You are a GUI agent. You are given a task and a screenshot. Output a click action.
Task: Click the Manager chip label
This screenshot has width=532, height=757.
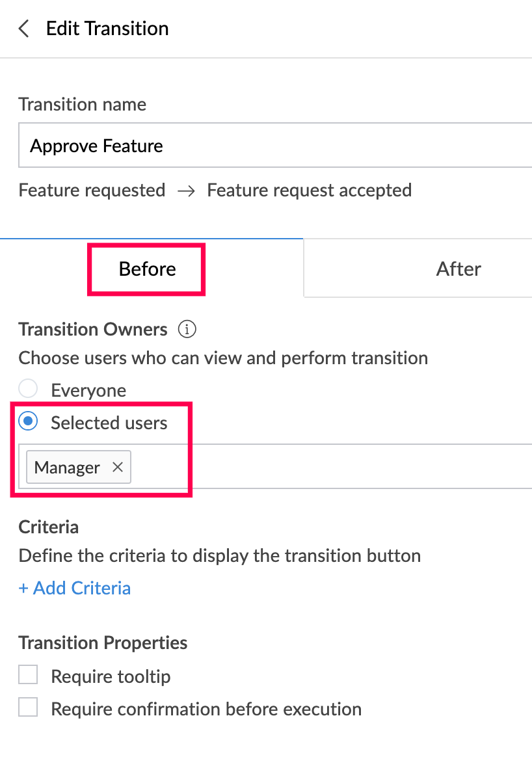pyautogui.click(x=67, y=467)
